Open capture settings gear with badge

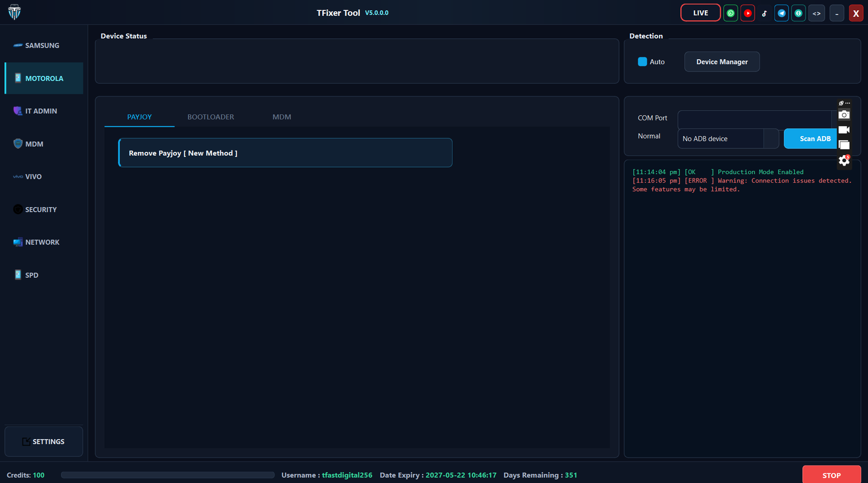[x=844, y=160]
